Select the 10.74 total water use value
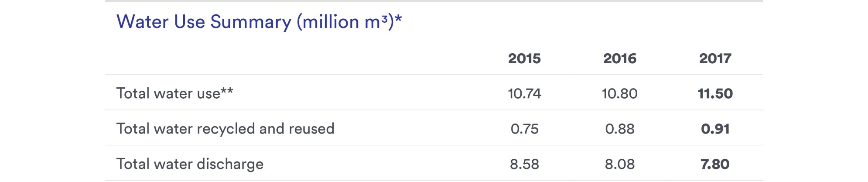The height and width of the screenshot is (182, 868). tap(524, 93)
